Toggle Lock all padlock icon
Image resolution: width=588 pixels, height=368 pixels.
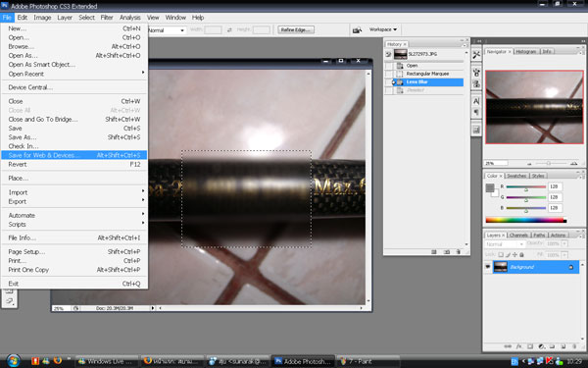point(521,254)
